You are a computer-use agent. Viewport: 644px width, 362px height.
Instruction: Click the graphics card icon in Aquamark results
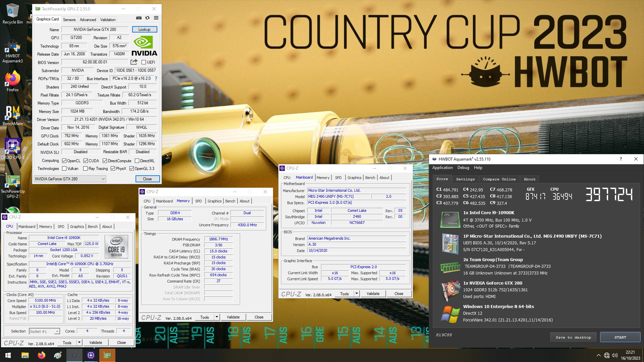(x=450, y=290)
